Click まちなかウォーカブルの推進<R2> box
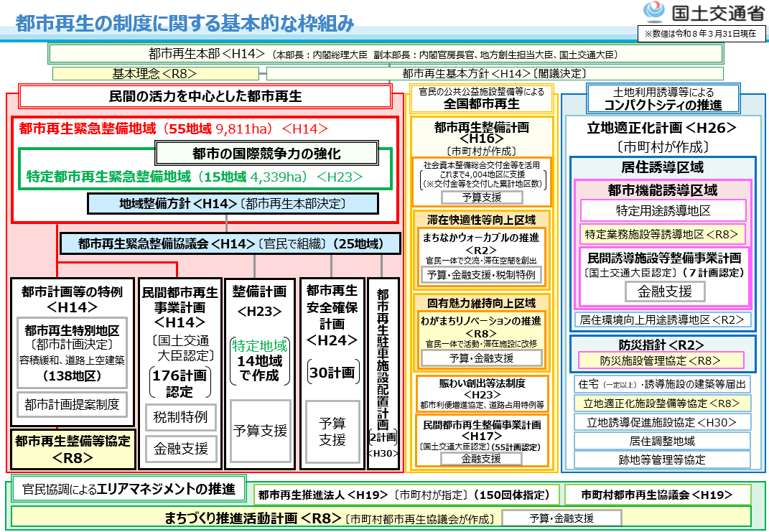769x532 pixels. 482,256
